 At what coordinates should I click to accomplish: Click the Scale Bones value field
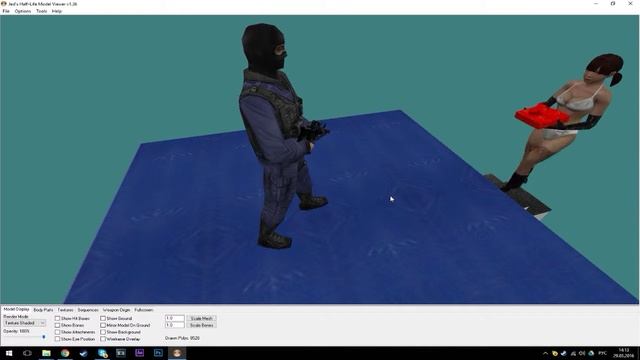coord(175,325)
